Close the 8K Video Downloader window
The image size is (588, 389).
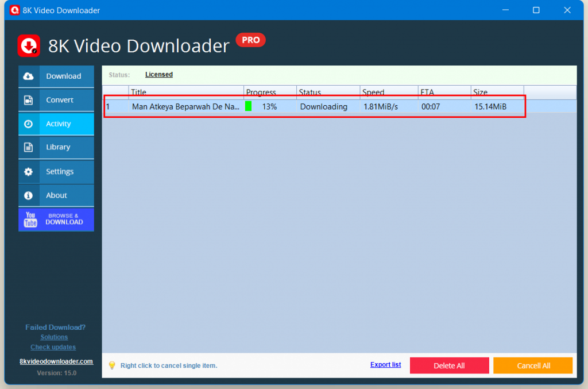point(567,10)
